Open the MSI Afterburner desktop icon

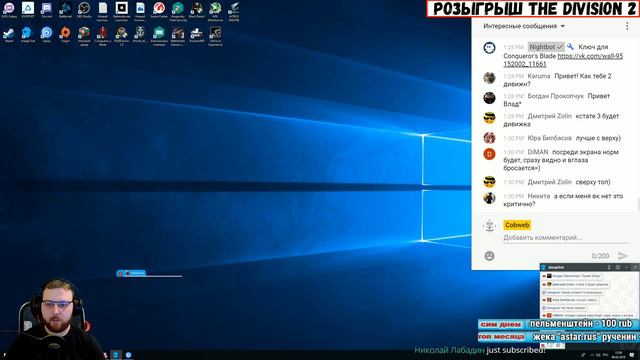(215, 11)
